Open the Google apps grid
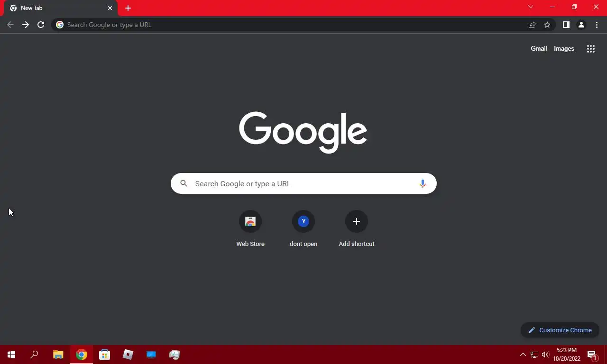This screenshot has height=364, width=607. (x=591, y=49)
